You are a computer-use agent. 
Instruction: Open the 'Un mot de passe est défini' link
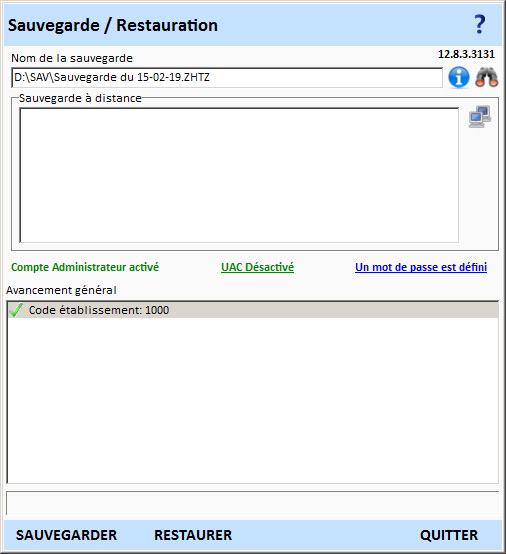421,267
